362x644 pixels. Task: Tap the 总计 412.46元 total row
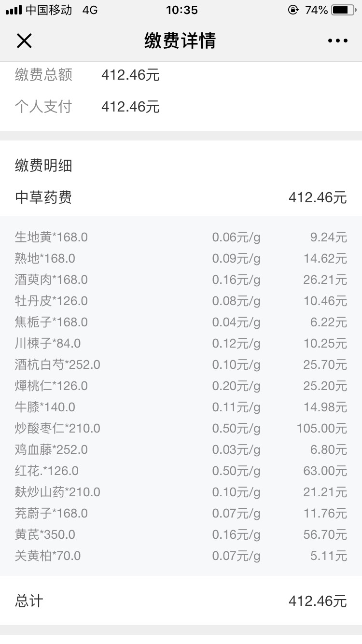tap(181, 601)
